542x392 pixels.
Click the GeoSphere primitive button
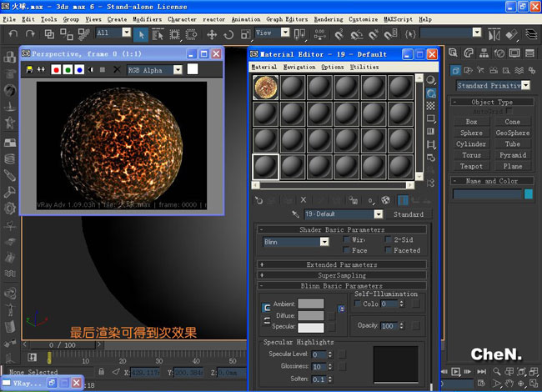pos(513,133)
